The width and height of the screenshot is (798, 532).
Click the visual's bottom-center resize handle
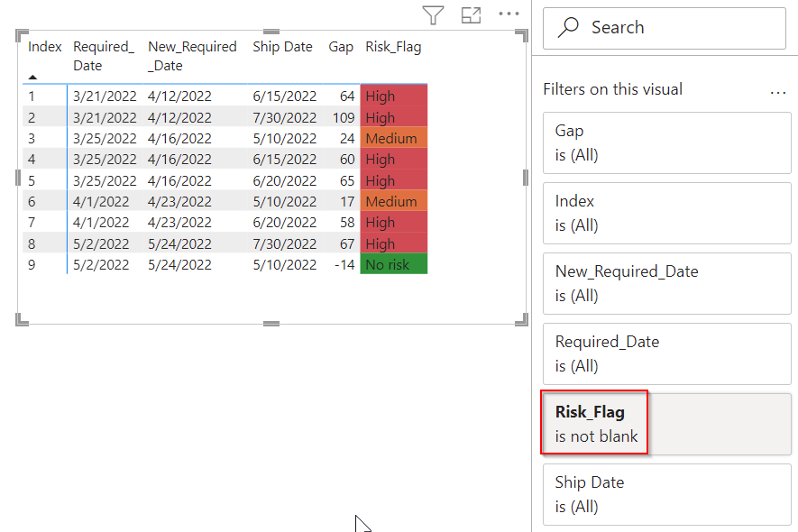coord(271,324)
